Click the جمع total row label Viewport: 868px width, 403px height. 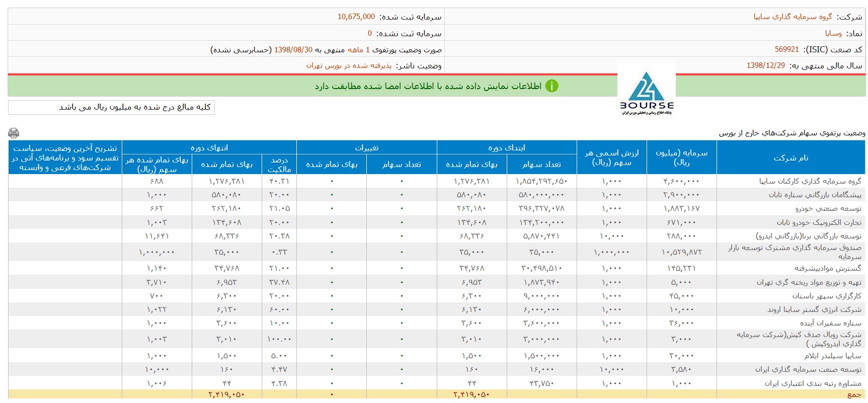click(854, 394)
